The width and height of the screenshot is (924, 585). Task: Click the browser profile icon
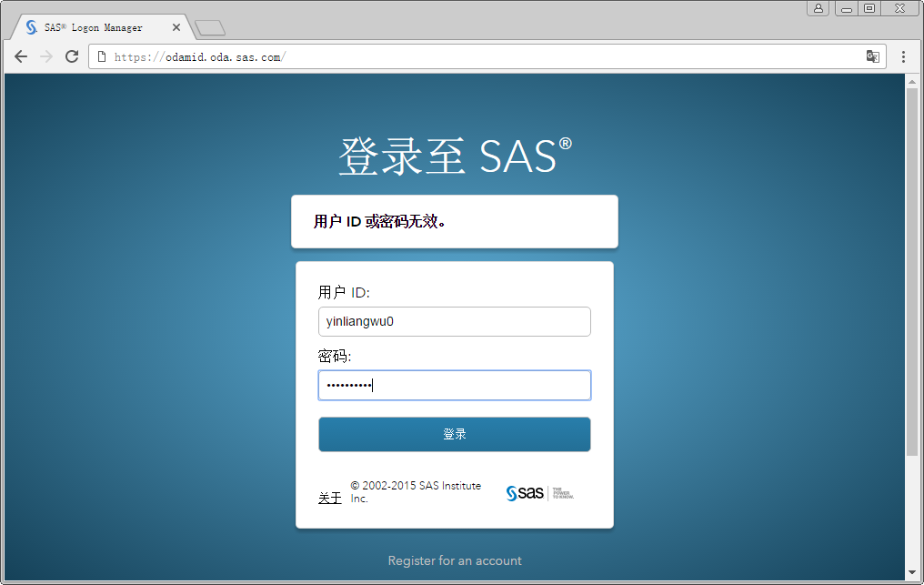[x=818, y=8]
